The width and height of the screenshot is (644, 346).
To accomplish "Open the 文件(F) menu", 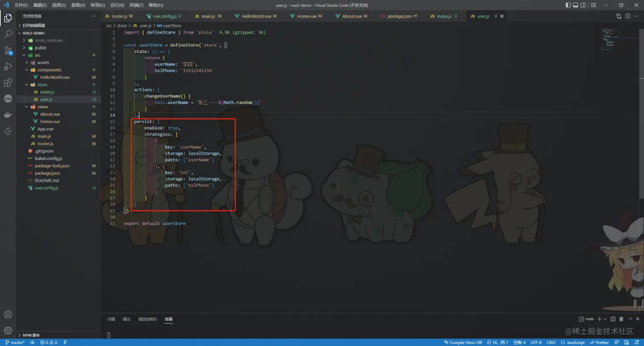I will tap(21, 5).
